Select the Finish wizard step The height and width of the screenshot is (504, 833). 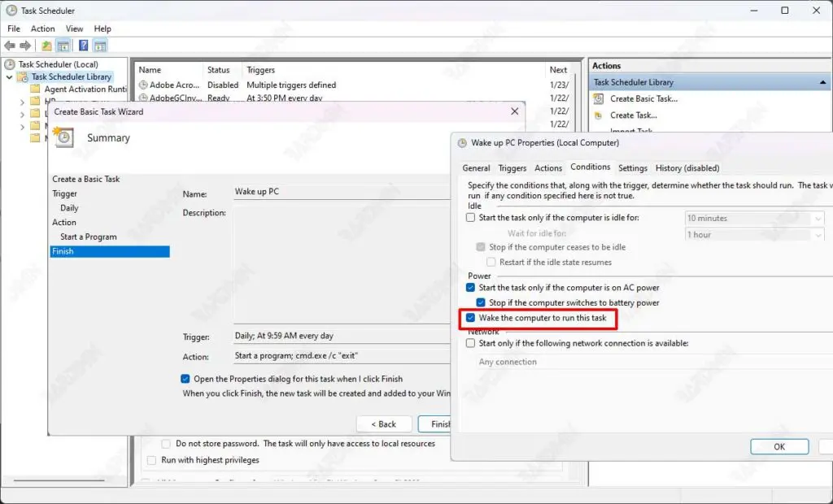coord(110,251)
